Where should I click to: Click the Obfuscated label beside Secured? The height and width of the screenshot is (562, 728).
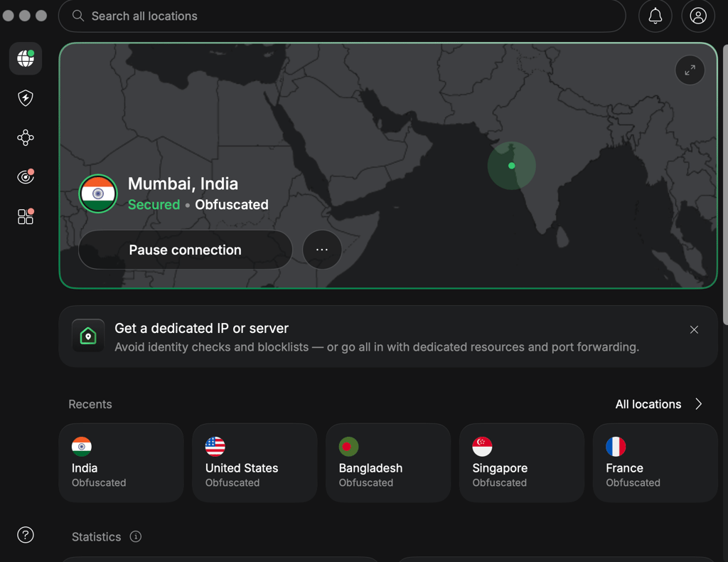coord(232,205)
